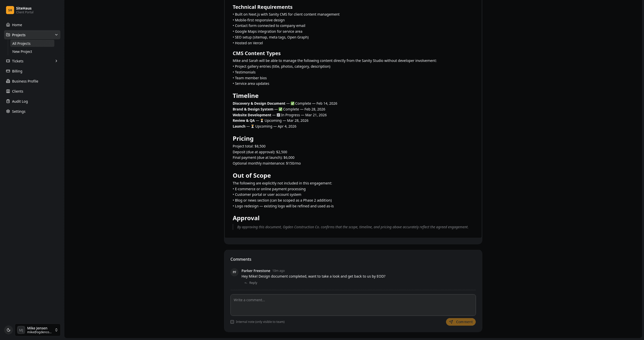Open New Project from sidebar
This screenshot has width=644, height=340.
[x=22, y=51]
